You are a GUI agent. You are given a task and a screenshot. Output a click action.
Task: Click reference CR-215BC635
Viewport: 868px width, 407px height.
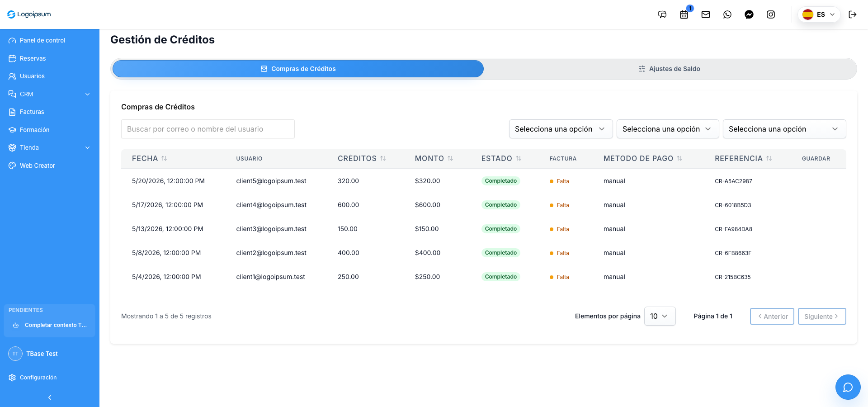732,277
